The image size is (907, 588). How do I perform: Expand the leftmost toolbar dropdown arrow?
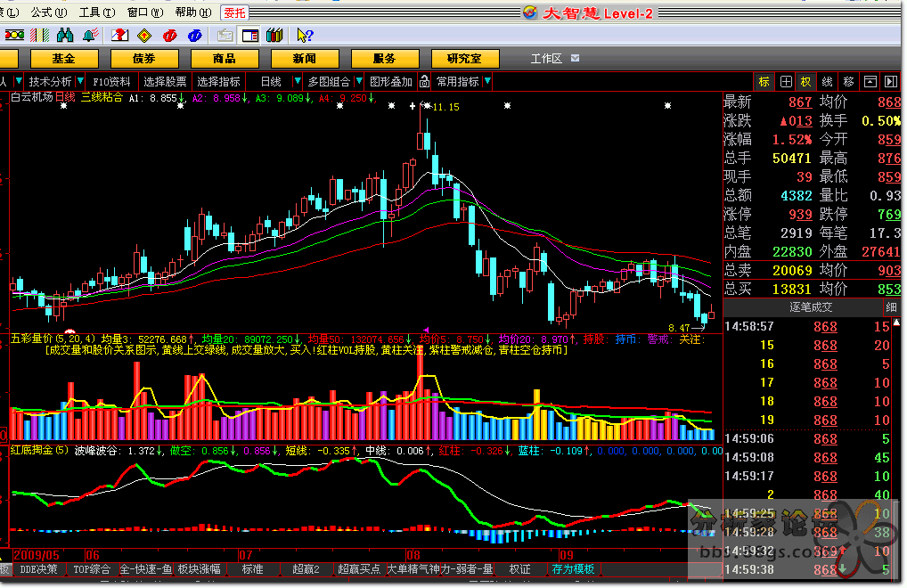(18, 82)
